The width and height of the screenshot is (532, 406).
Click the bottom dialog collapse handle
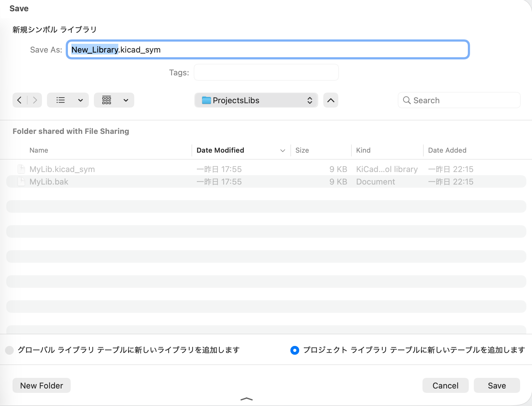click(247, 399)
